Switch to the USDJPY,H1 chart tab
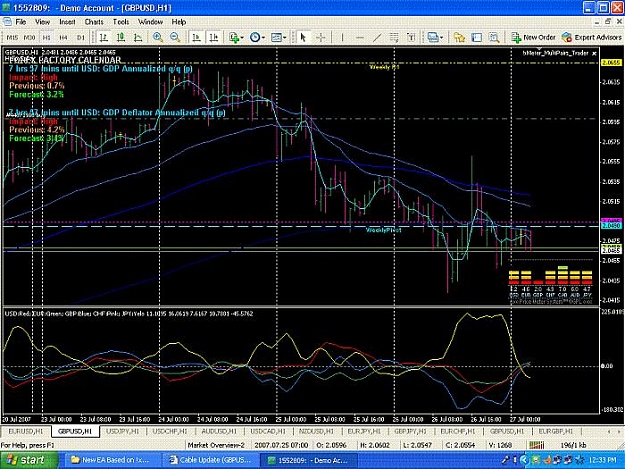This screenshot has height=469, width=625. coord(123,431)
